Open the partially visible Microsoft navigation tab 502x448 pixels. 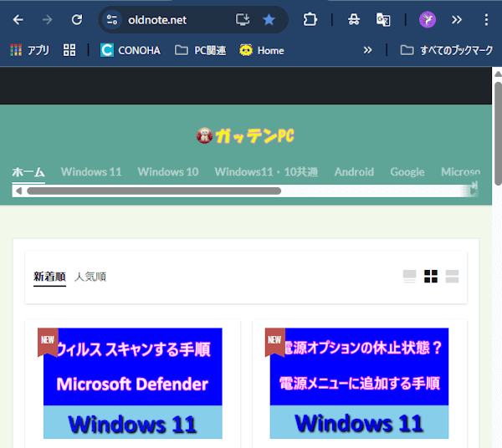click(x=460, y=172)
